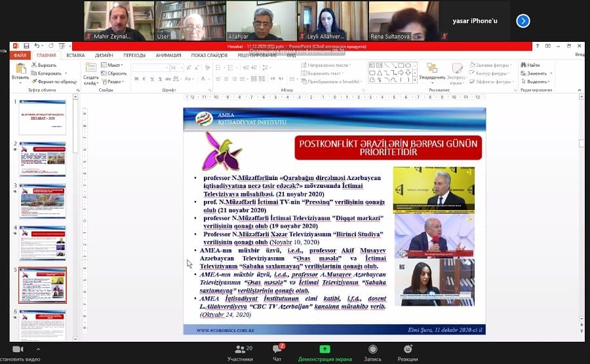This screenshot has height=364, width=590.
Task: Show next participants with blue arrow
Action: (523, 21)
